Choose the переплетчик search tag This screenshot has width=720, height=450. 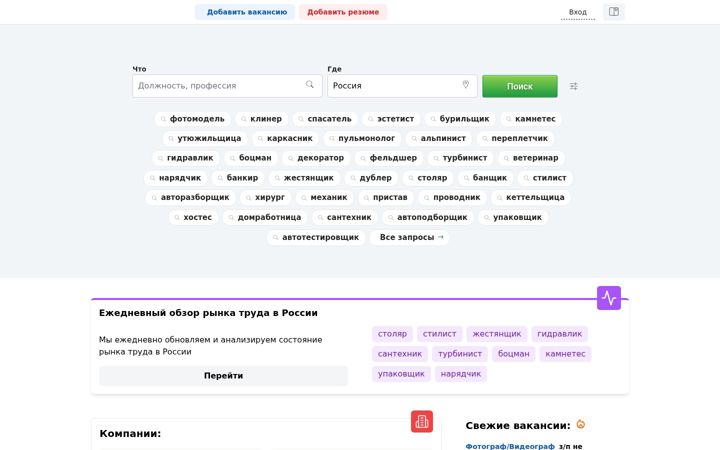coord(515,138)
